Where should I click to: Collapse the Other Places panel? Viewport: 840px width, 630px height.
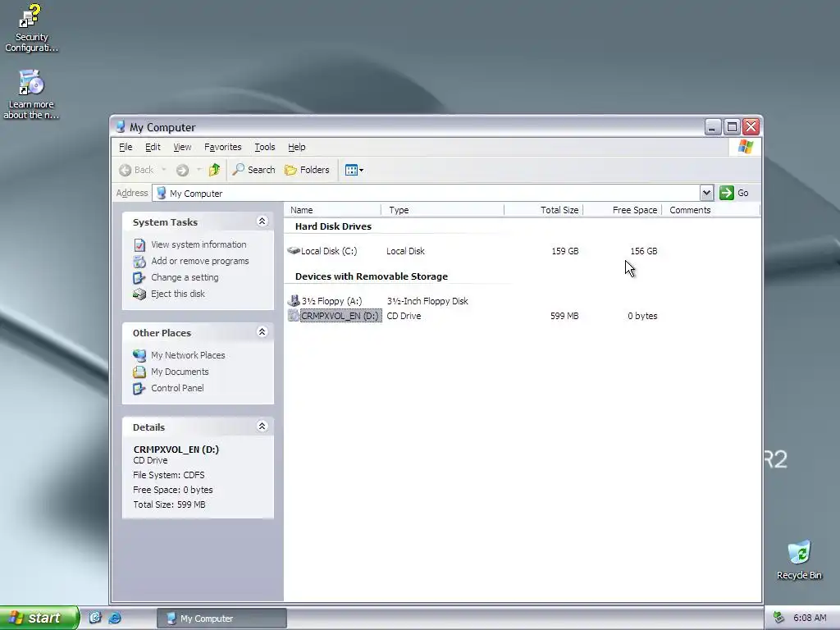[262, 332]
